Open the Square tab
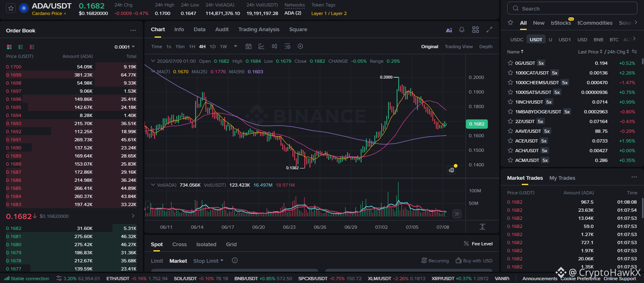 tap(298, 30)
